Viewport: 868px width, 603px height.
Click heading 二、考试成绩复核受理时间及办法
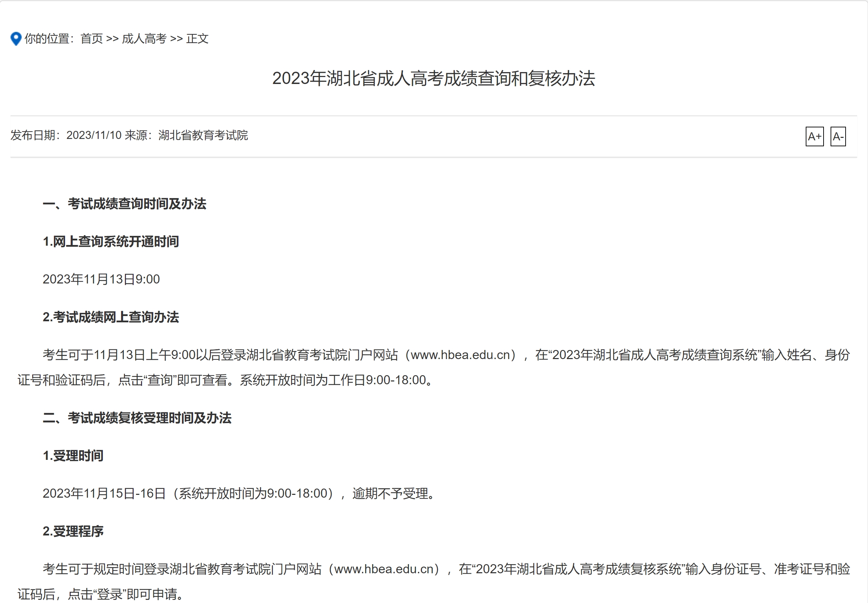137,418
